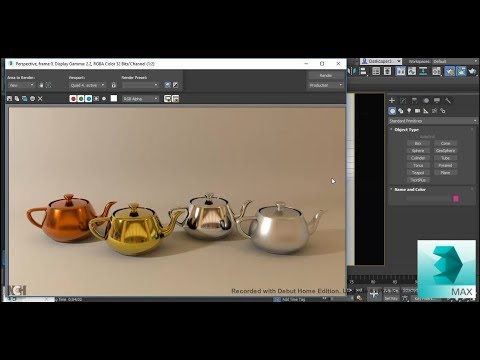
Task: Open Environment and Effects dialog icon
Action: 175,85
